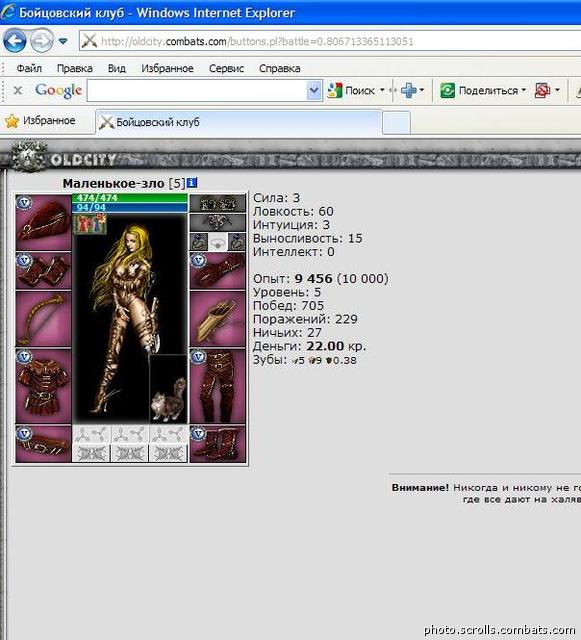Select the red helmet equipment slot

[43, 222]
